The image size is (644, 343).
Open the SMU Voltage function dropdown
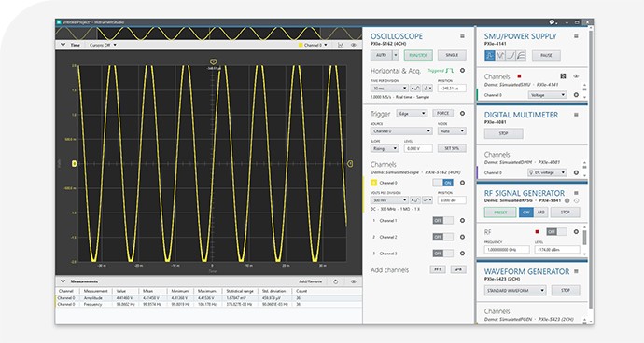[548, 95]
